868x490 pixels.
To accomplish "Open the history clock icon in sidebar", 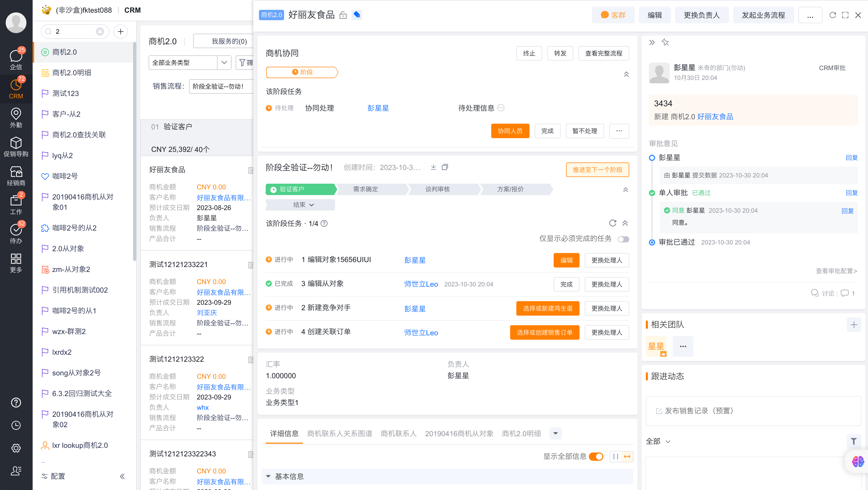I will [x=16, y=425].
